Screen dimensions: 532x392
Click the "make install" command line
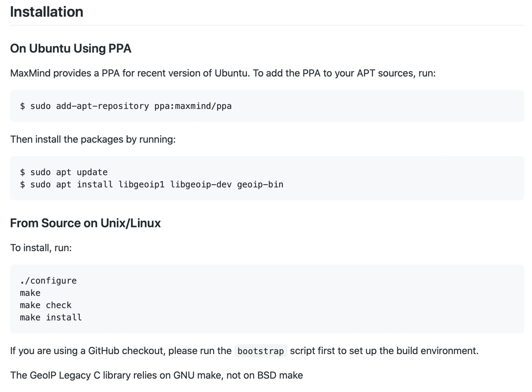click(x=51, y=318)
